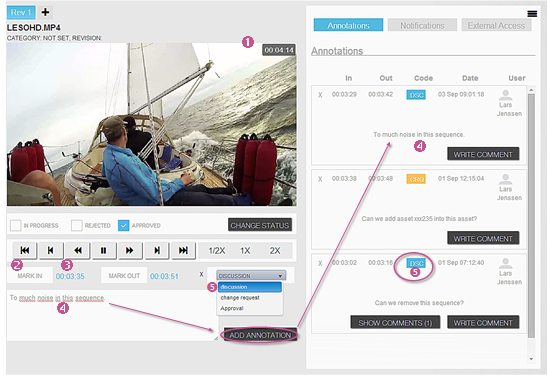Click the In column header

[348, 78]
